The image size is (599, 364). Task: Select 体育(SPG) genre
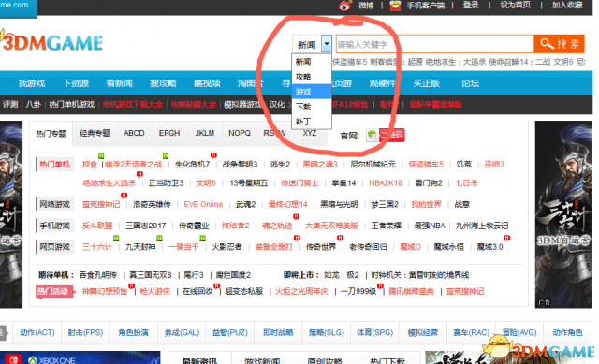point(374,332)
